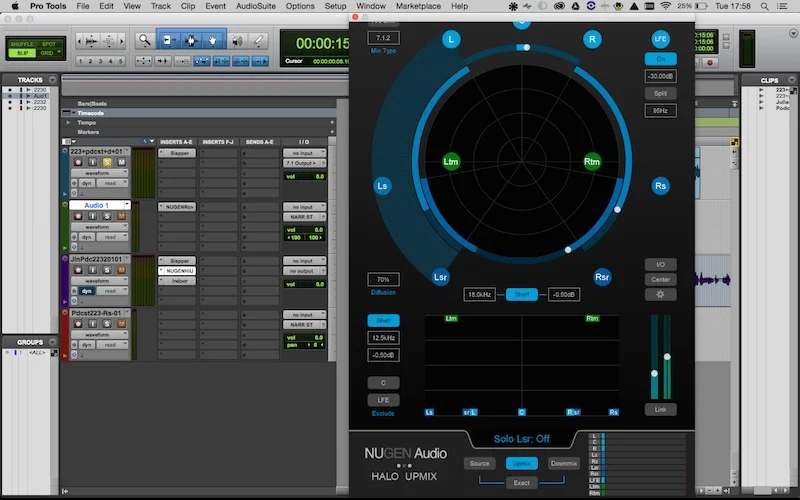This screenshot has height=500, width=800.
Task: Click the red record button near counter
Action: [710, 63]
